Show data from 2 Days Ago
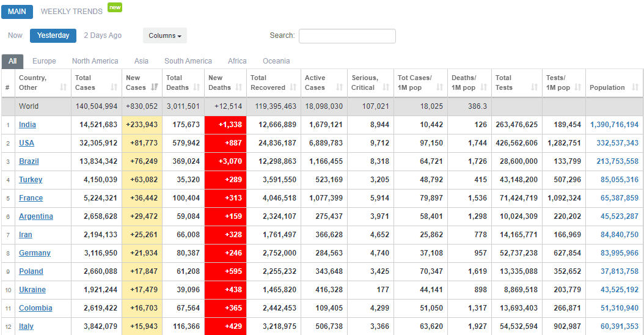 point(103,35)
